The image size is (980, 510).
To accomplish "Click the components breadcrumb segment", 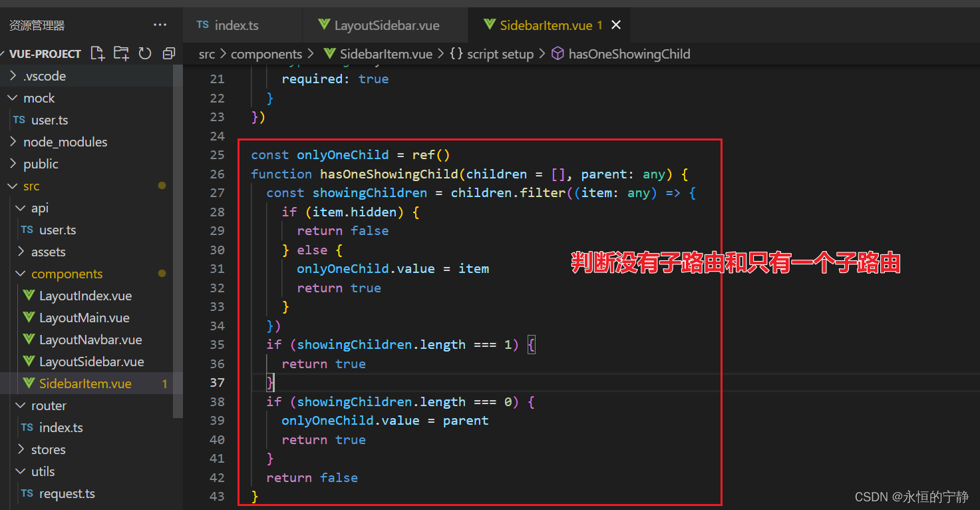I will (266, 54).
